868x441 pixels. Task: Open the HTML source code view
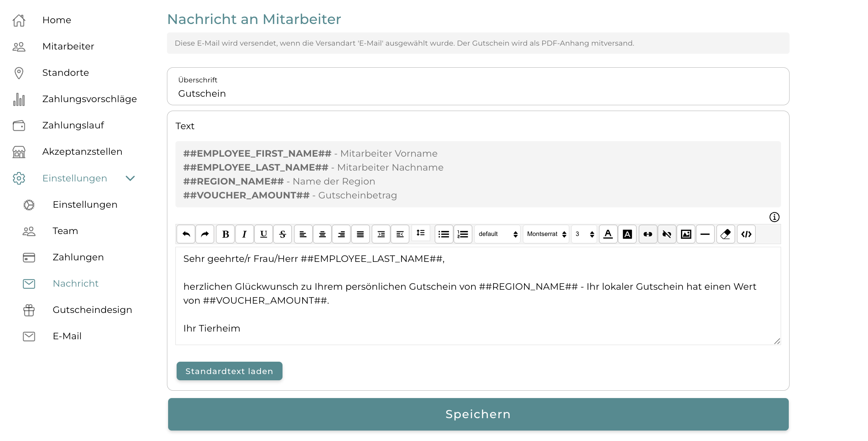(x=746, y=234)
